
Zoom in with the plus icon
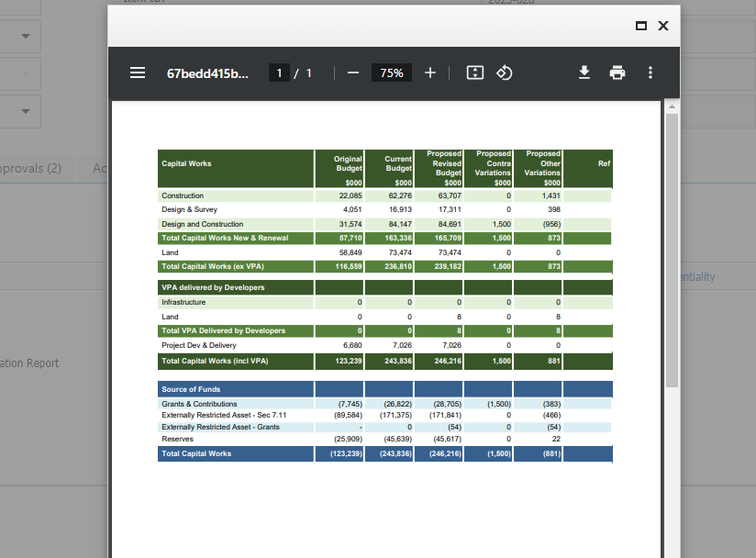(x=430, y=73)
